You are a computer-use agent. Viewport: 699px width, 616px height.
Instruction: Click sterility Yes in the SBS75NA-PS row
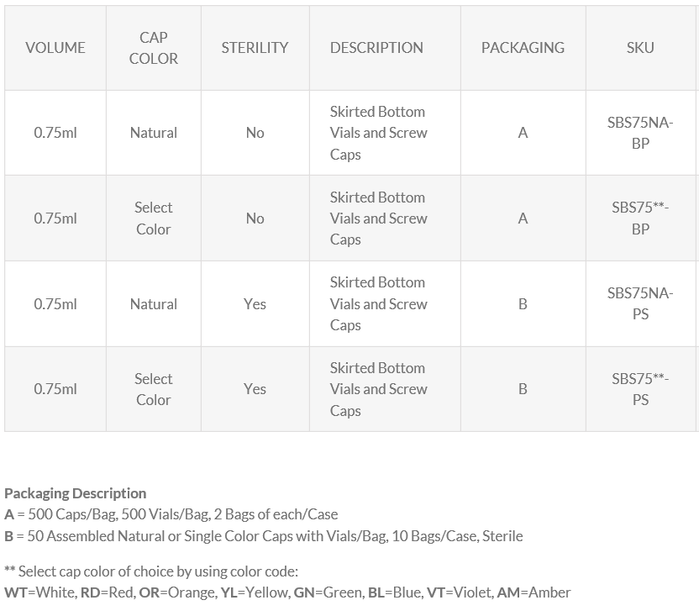click(255, 304)
